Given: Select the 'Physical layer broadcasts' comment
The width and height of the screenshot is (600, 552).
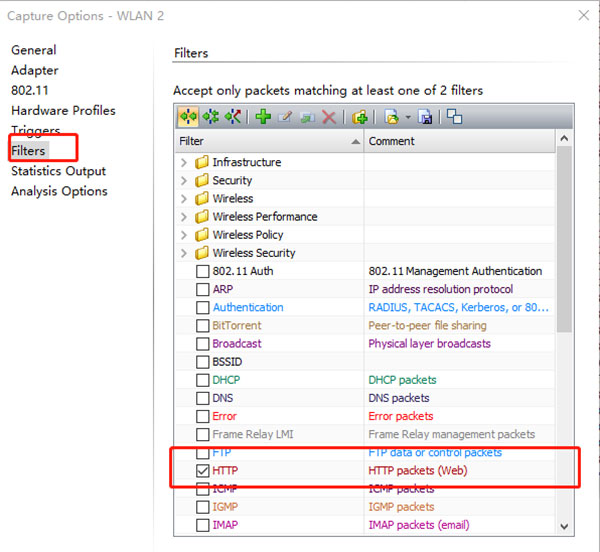Looking at the screenshot, I should click(x=429, y=344).
